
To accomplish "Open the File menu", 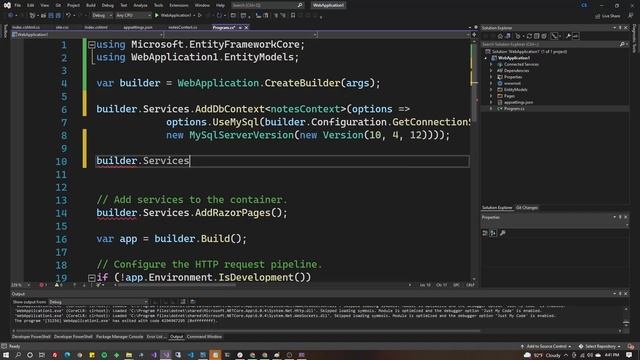I will click(18, 5).
